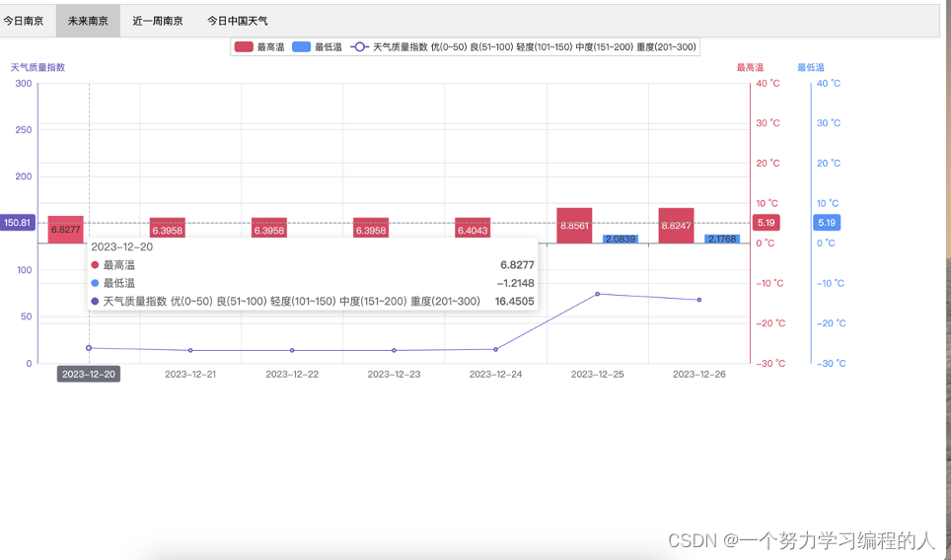This screenshot has width=951, height=560.
Task: Click the blue 最低温 axis title
Action: (811, 67)
